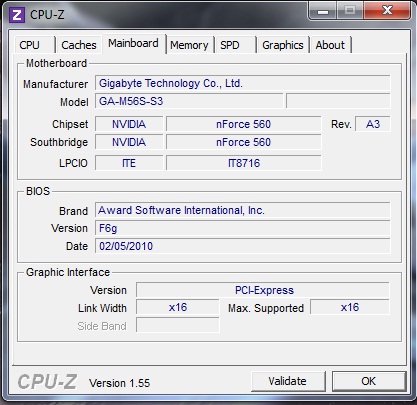Click the LPCIO value IT8716
The image size is (417, 405).
243,163
